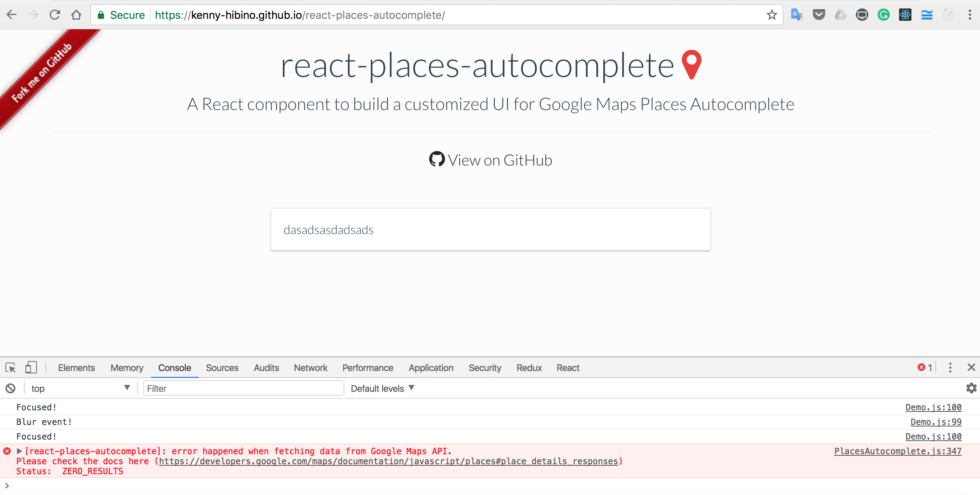
Task: Open the Grammarly extension
Action: (x=883, y=15)
